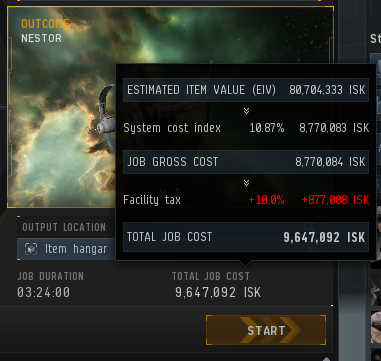The image size is (381, 361).
Task: Click the double chevron below Job Gross Cost
Action: coord(246,183)
